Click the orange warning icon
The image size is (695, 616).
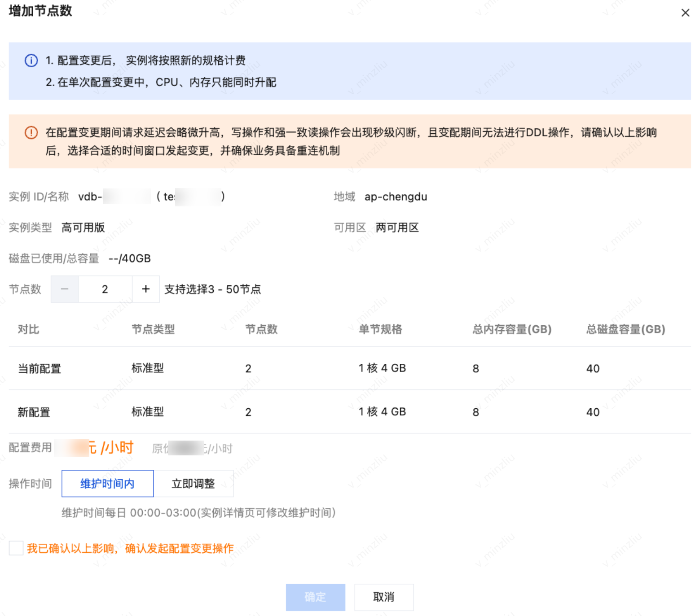tap(31, 133)
